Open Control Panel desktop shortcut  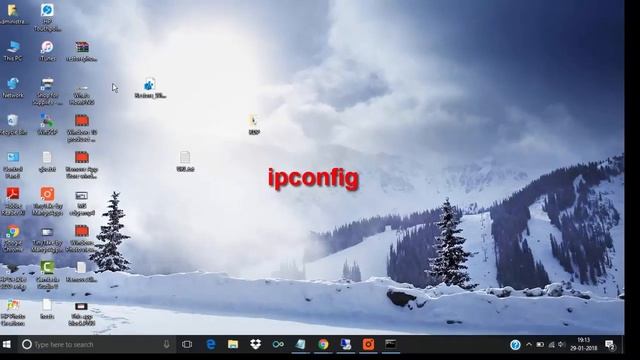pyautogui.click(x=13, y=164)
